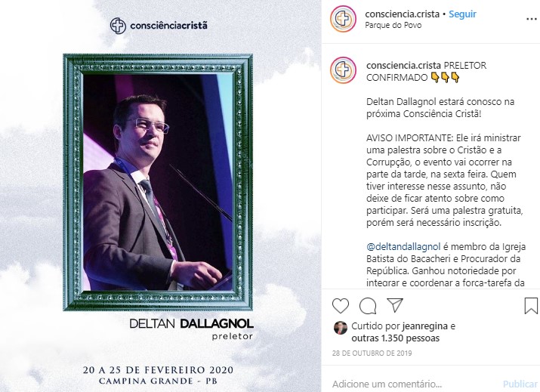Share the post with the paper plane icon
Screen dimensions: 540x392
point(395,305)
